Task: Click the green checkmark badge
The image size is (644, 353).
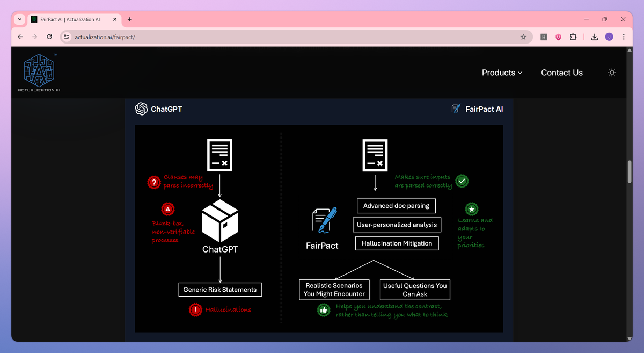Action: [462, 181]
